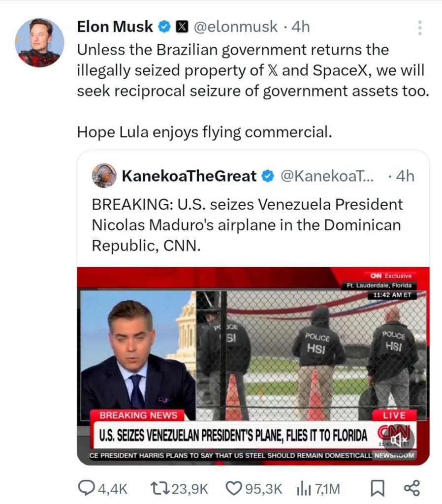Open the @elonmusk handle link
The height and width of the screenshot is (504, 442).
coord(235,27)
